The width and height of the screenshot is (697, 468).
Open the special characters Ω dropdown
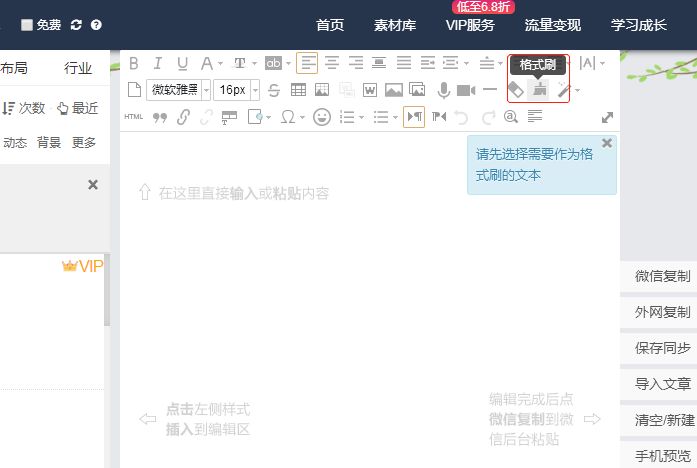[292, 117]
